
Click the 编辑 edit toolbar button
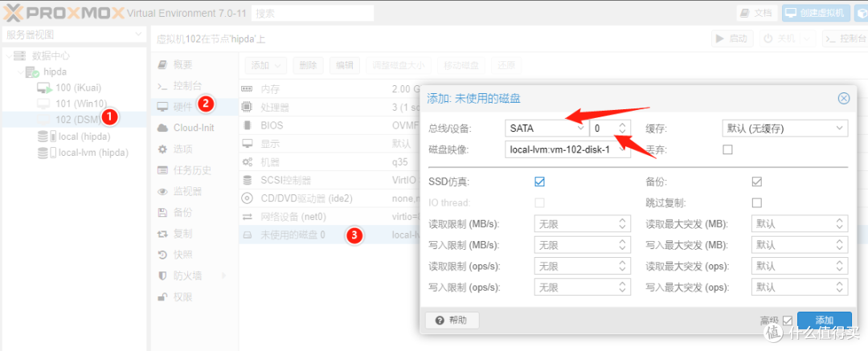(345, 65)
